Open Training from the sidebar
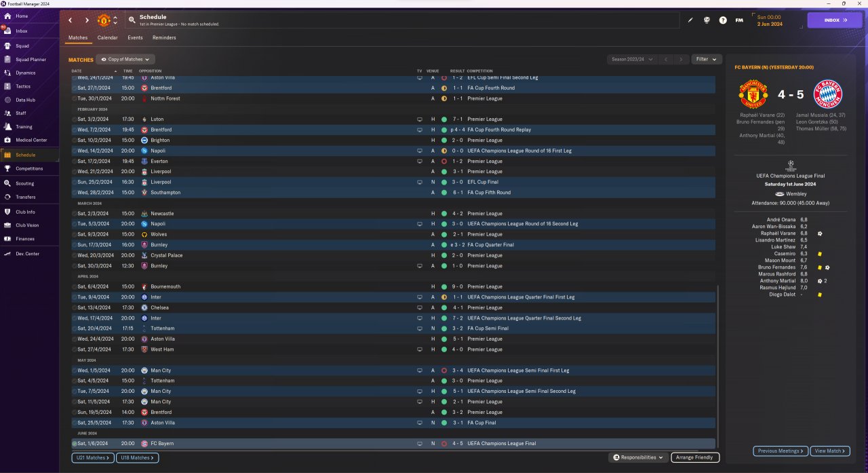The height and width of the screenshot is (473, 868). (24, 127)
